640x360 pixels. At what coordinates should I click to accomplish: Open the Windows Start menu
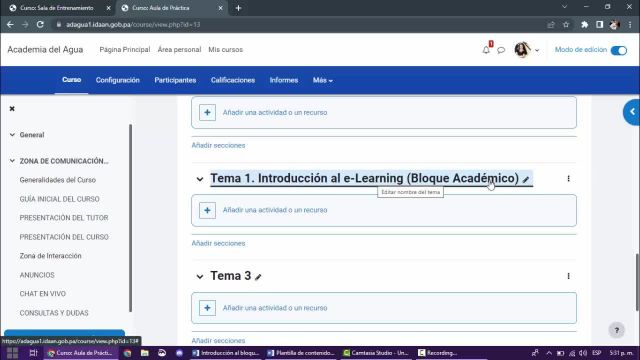tap(12, 353)
